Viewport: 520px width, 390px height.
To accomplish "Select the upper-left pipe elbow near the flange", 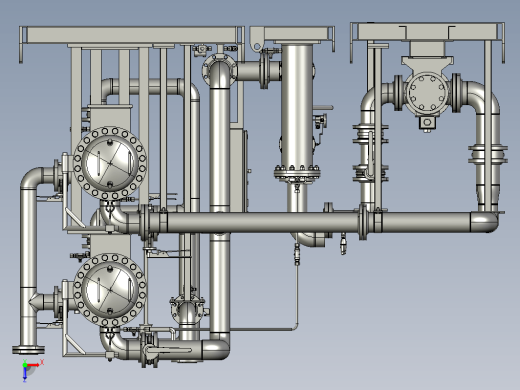I will 33,177.
